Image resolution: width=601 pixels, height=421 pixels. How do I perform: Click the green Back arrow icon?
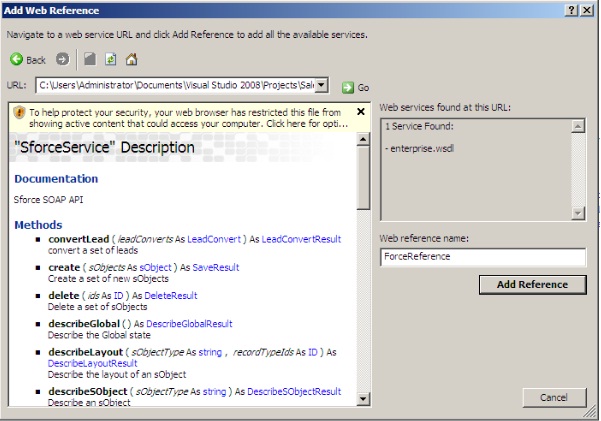(16, 59)
